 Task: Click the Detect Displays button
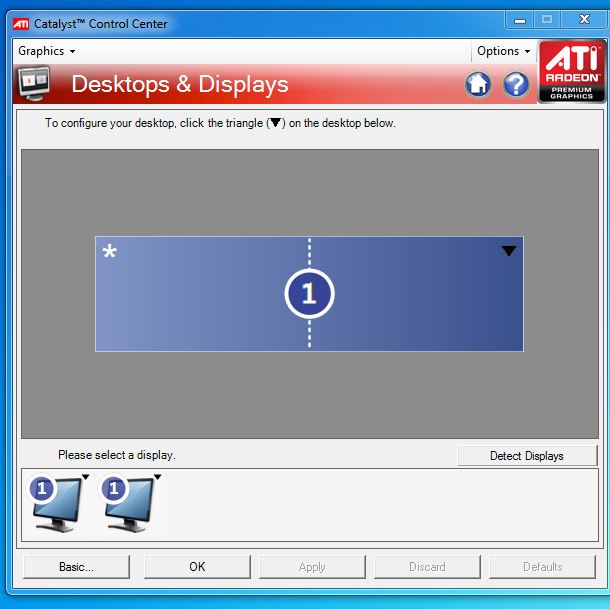pos(527,456)
